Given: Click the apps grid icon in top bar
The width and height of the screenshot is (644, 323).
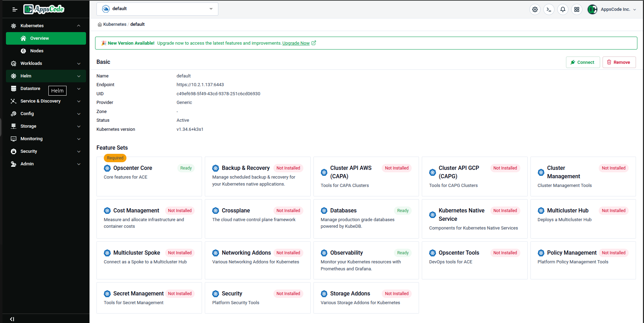Looking at the screenshot, I should click(x=577, y=9).
